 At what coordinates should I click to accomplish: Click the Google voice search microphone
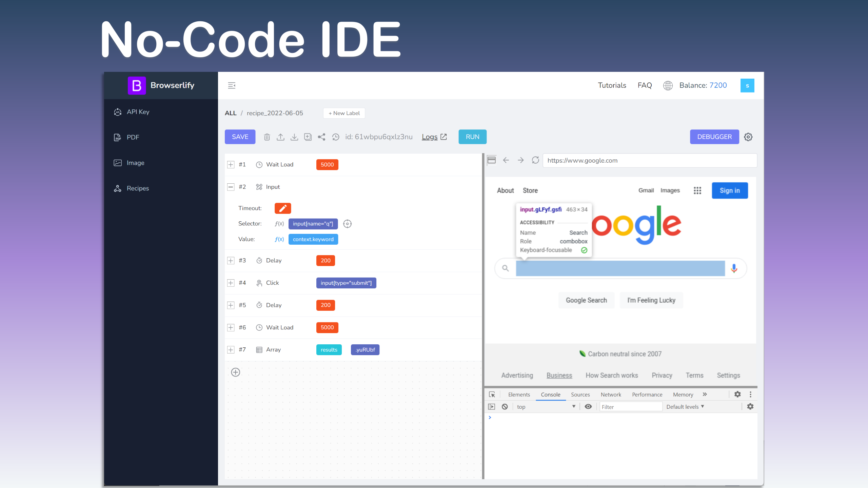tap(734, 268)
